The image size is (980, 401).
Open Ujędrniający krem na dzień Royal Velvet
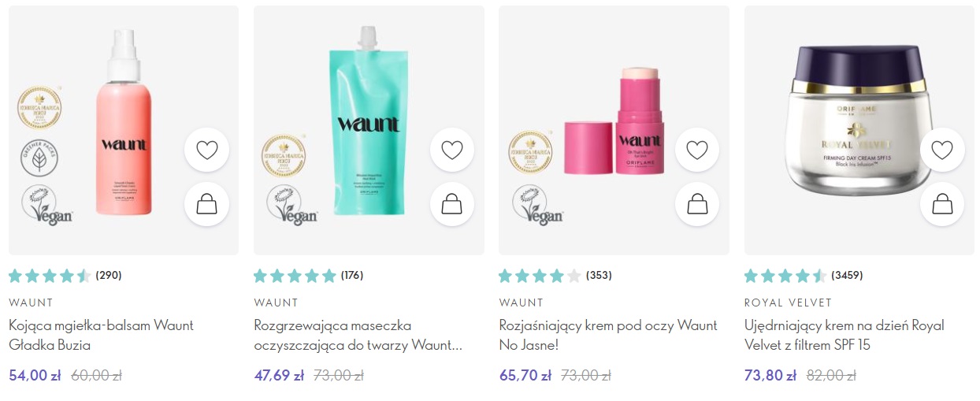[844, 335]
